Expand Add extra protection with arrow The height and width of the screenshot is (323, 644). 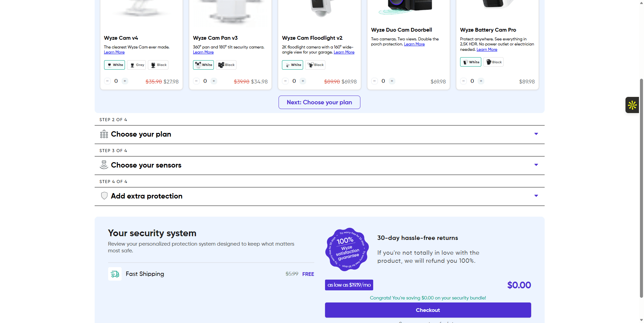pyautogui.click(x=536, y=196)
